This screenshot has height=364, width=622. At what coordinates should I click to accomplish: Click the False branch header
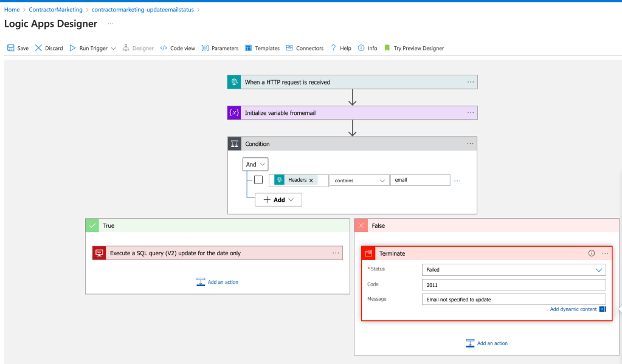click(x=486, y=225)
